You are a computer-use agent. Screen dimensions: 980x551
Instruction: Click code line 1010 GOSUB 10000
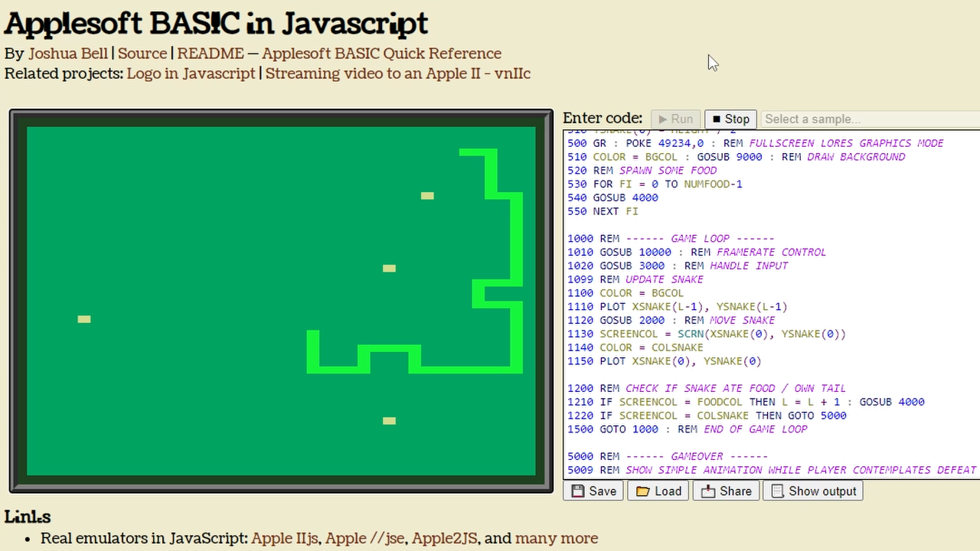697,252
